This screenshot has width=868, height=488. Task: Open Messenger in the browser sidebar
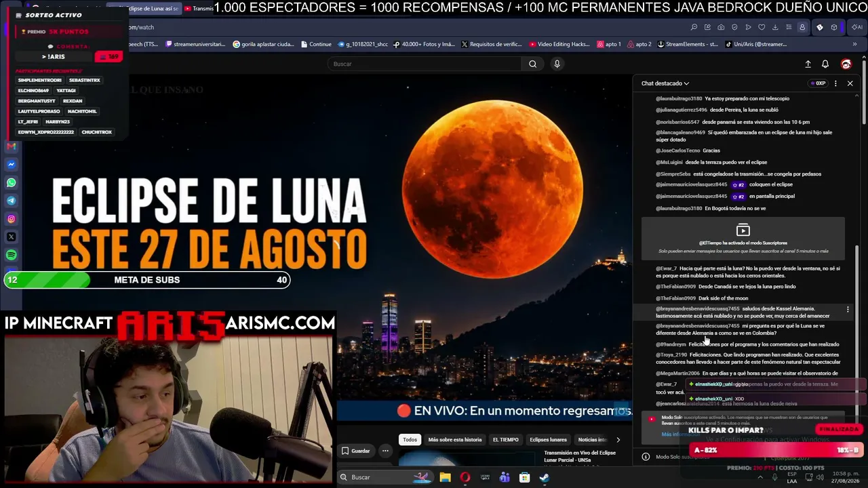pyautogui.click(x=12, y=165)
